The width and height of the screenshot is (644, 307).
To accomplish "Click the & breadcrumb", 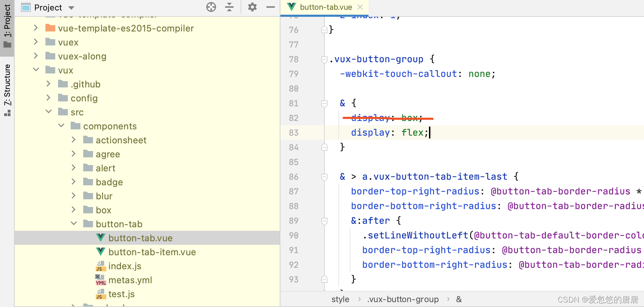I will tap(459, 299).
